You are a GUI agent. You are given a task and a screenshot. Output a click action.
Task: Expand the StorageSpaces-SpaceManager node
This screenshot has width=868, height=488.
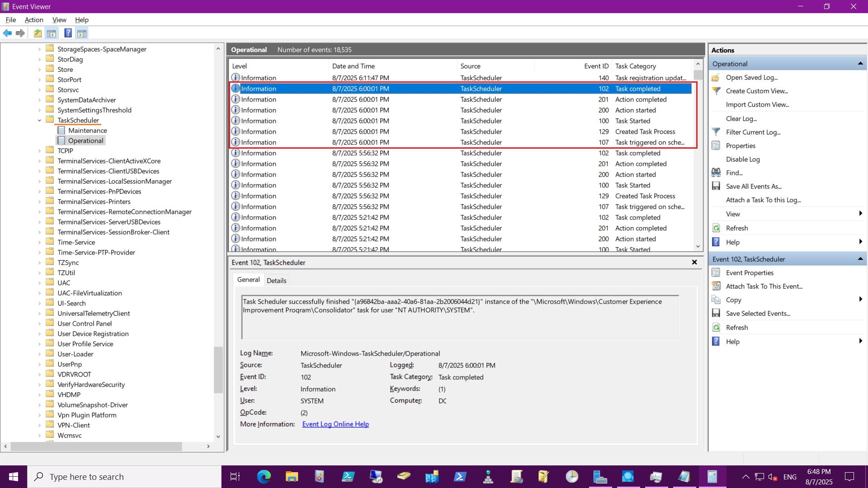[x=39, y=49]
